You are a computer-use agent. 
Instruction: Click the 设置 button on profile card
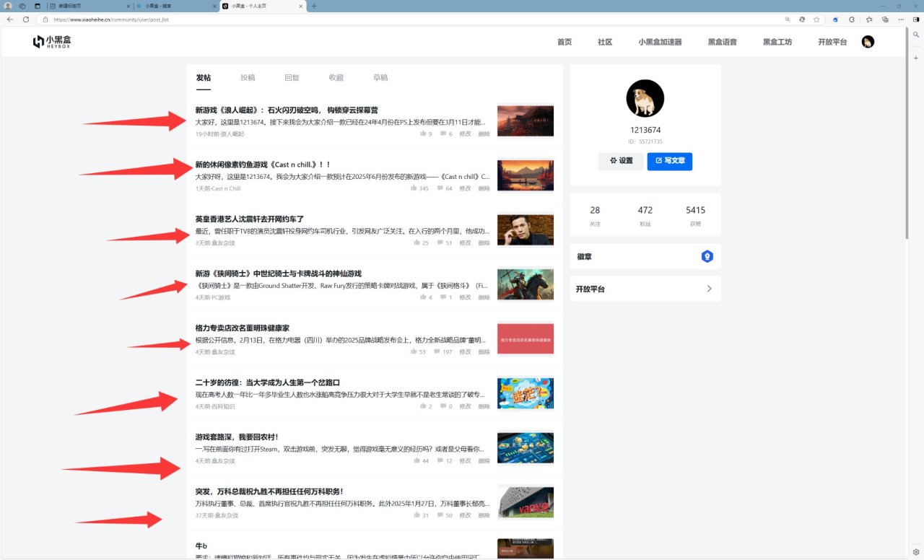[621, 161]
